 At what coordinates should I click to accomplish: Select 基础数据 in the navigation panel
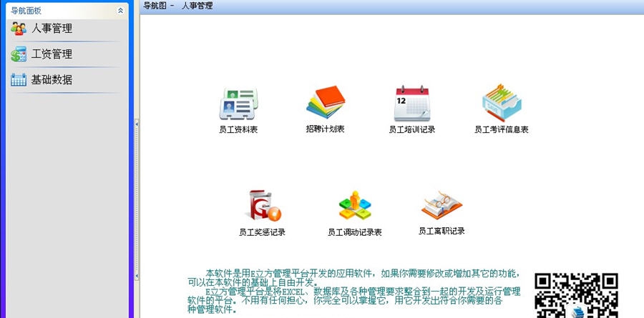pyautogui.click(x=52, y=79)
